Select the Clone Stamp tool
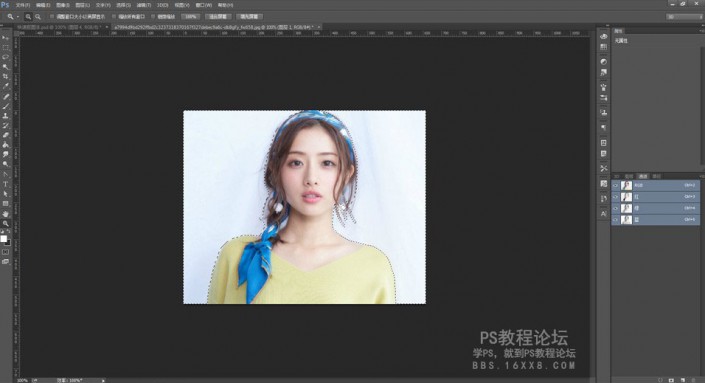Viewport: 705px width, 383px height. [5, 116]
